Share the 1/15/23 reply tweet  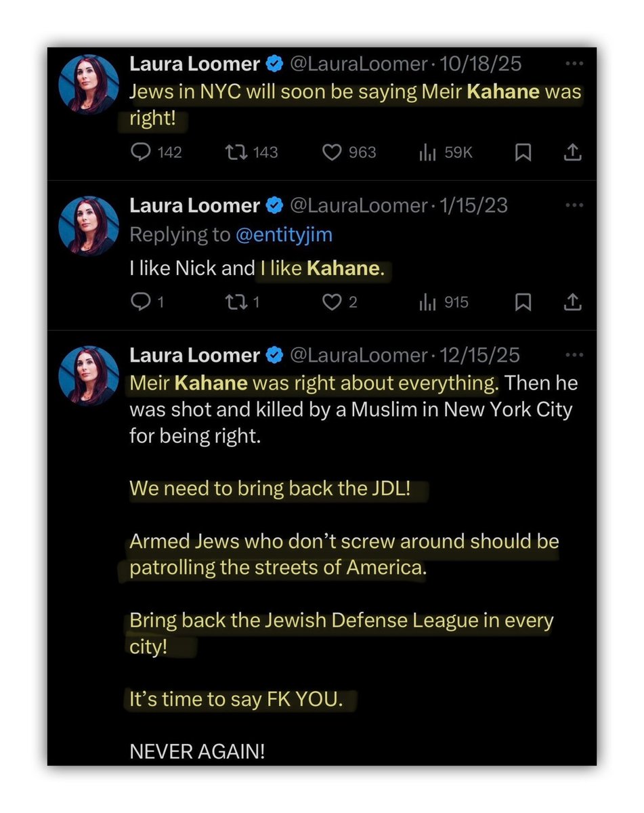tap(572, 302)
